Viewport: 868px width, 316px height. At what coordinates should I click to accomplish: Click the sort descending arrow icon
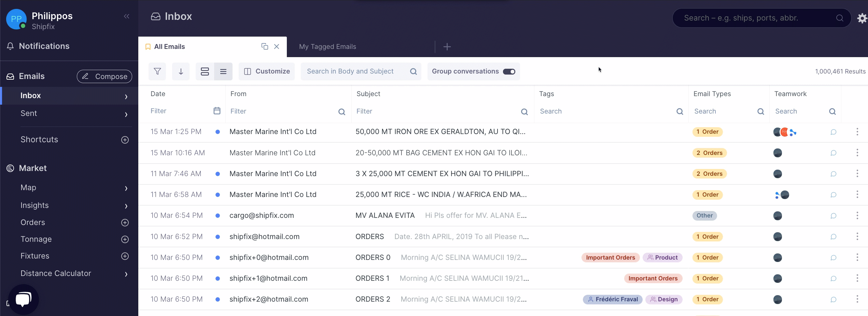coord(181,71)
